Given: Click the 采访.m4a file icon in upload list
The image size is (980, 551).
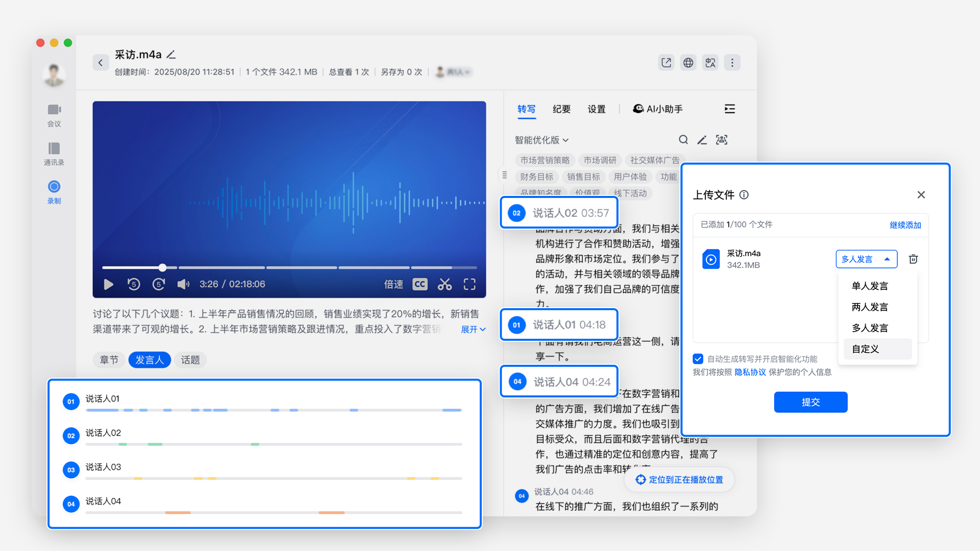Looking at the screenshot, I should (x=711, y=259).
